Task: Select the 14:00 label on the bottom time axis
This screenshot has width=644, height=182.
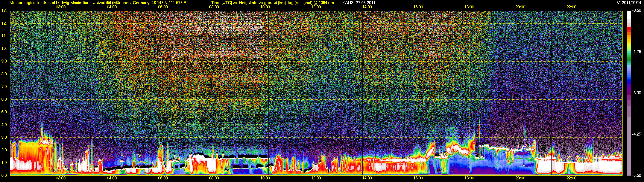Action: [367, 178]
